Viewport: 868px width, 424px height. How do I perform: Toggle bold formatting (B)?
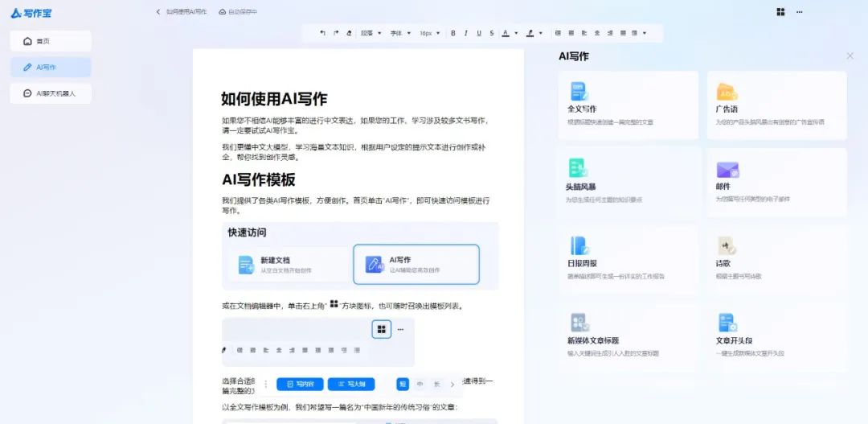pyautogui.click(x=452, y=33)
